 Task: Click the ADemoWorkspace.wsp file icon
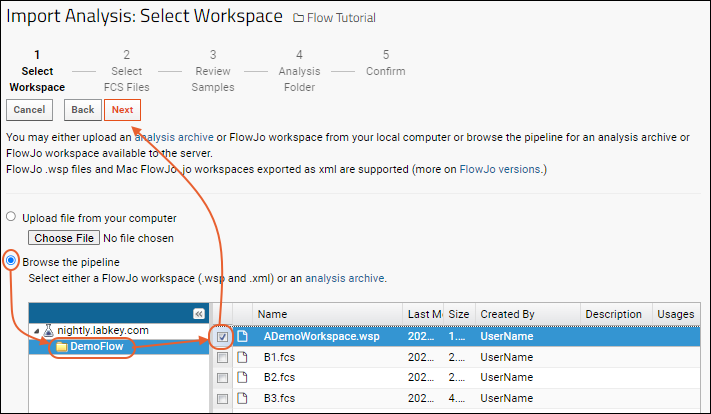(x=243, y=337)
